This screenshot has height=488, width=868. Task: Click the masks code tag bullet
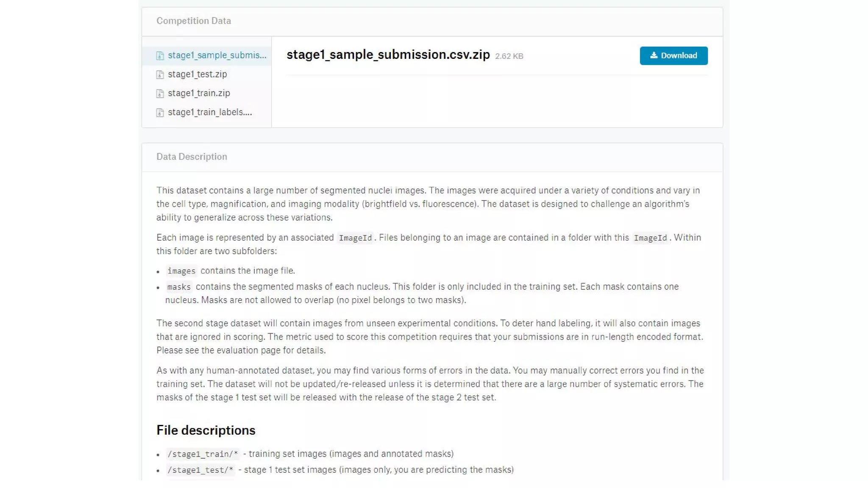(179, 287)
